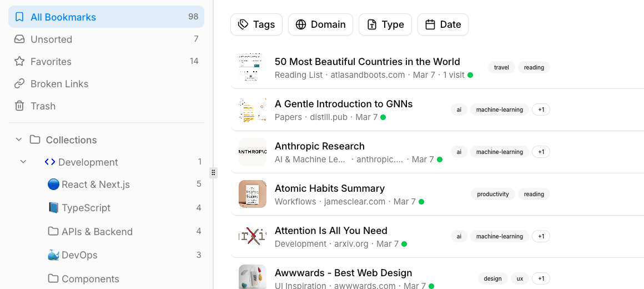Expand the +1 tags on GNNs row
Viewport: 644px width, 289px height.
[x=541, y=109]
